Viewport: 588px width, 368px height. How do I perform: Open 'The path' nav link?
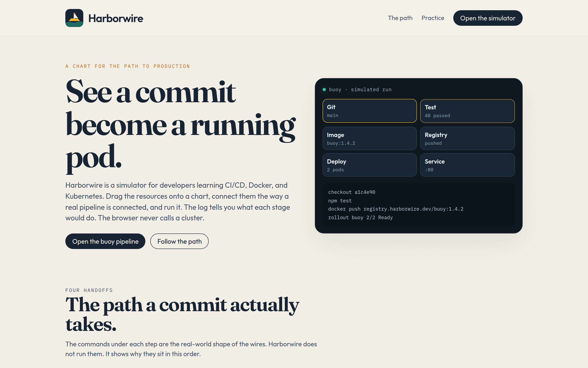click(400, 18)
